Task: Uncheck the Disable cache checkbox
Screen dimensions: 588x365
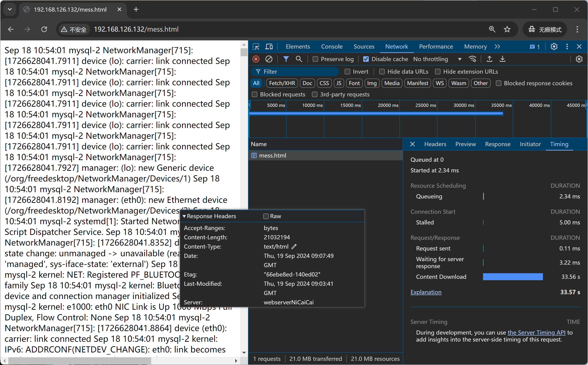Action: click(x=366, y=59)
